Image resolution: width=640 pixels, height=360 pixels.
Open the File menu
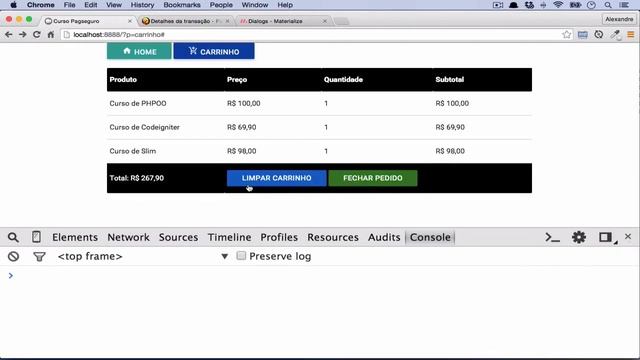click(x=69, y=5)
